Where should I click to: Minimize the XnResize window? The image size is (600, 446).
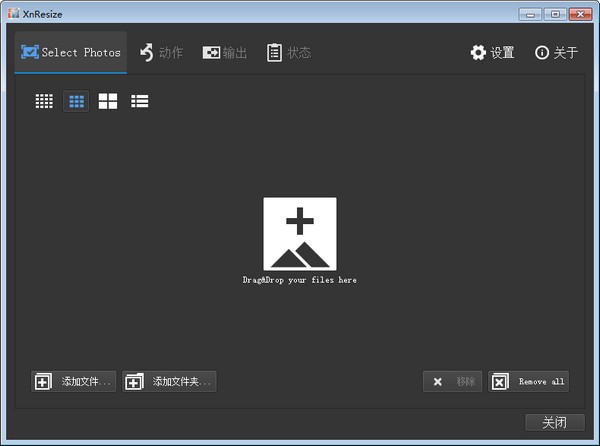pyautogui.click(x=531, y=14)
